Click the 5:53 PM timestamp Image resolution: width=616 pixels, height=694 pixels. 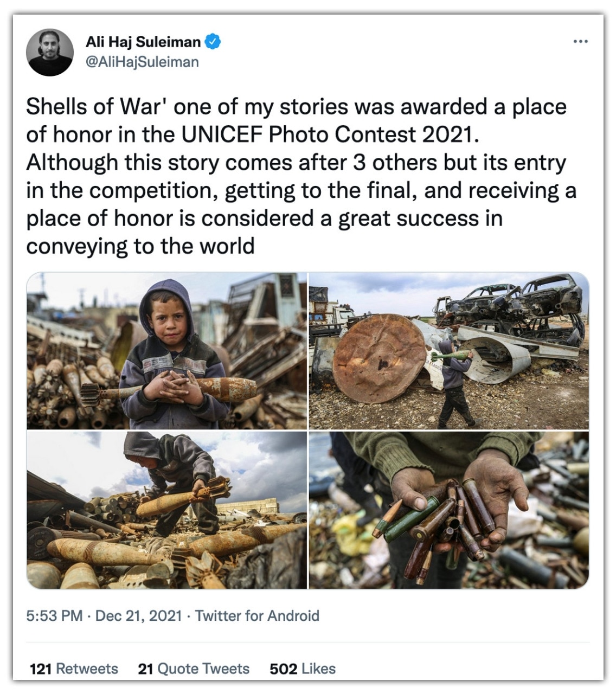click(x=54, y=616)
